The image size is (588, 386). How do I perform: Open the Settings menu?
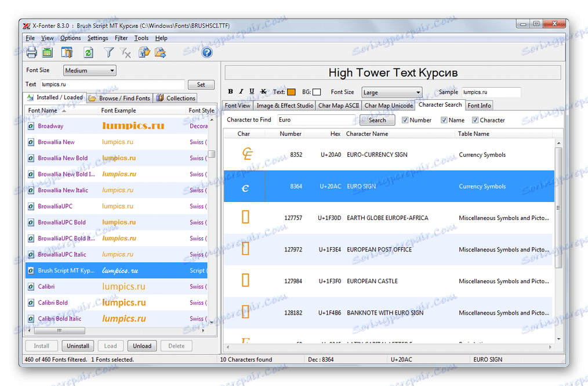97,38
